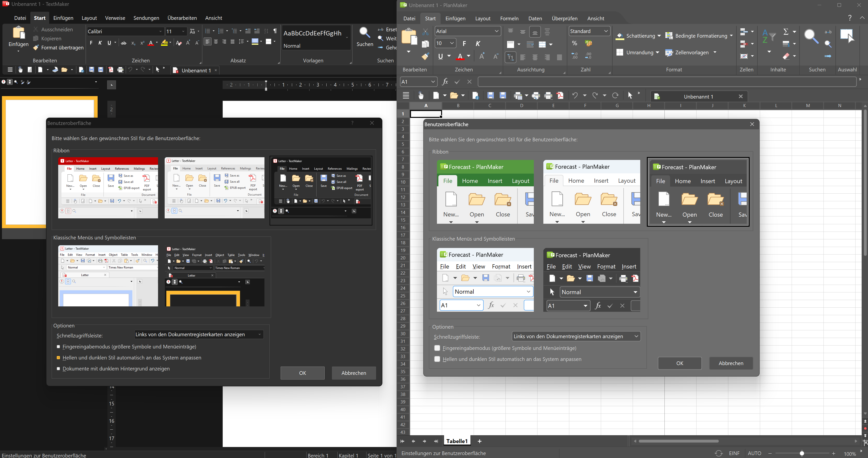Click the red font color button in PlanMaker

(x=460, y=56)
